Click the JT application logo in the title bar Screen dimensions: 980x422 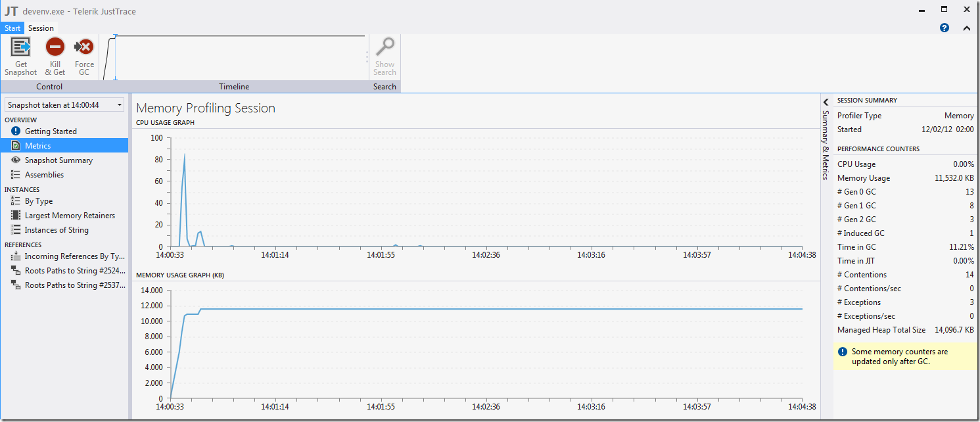[11, 11]
